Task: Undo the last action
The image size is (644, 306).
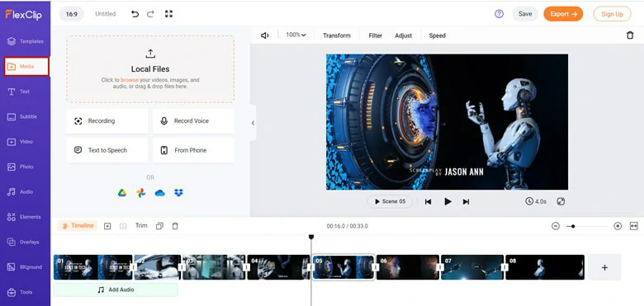Action: pyautogui.click(x=135, y=14)
